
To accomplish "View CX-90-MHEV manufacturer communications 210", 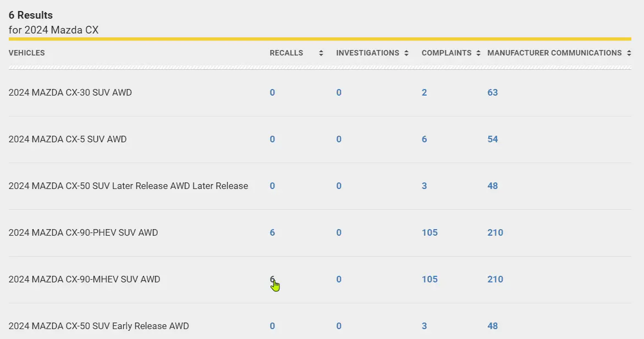I will click(x=495, y=279).
